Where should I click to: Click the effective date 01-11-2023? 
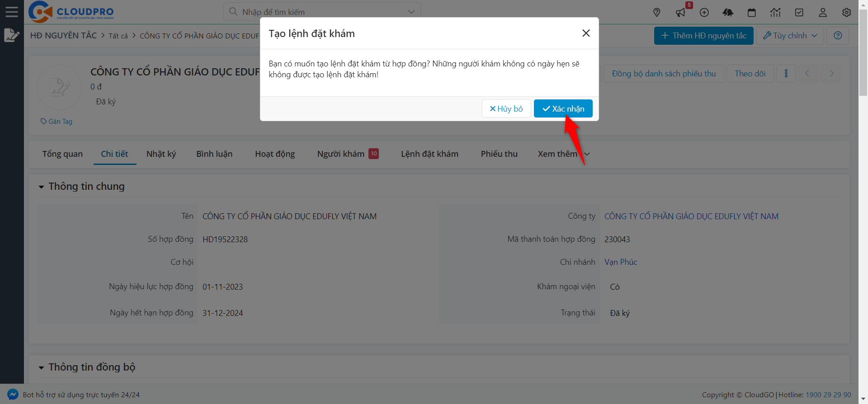tap(222, 287)
